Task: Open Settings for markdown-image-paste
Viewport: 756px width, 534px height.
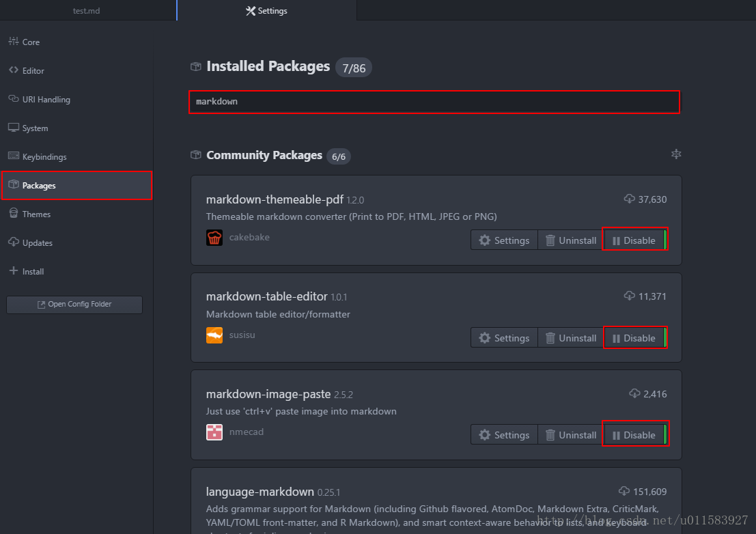Action: click(x=504, y=435)
